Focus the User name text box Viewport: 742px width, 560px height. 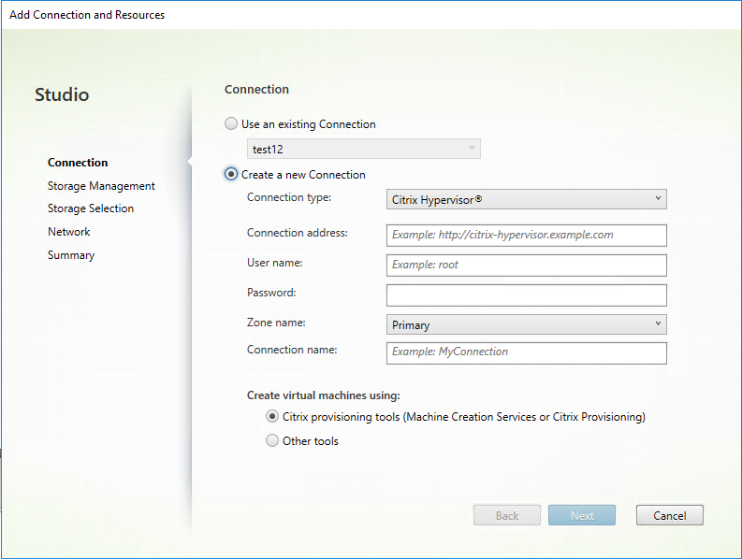(526, 266)
